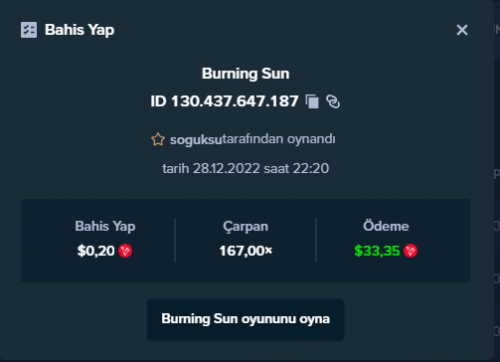Select the Burning Sun game title

tap(246, 74)
